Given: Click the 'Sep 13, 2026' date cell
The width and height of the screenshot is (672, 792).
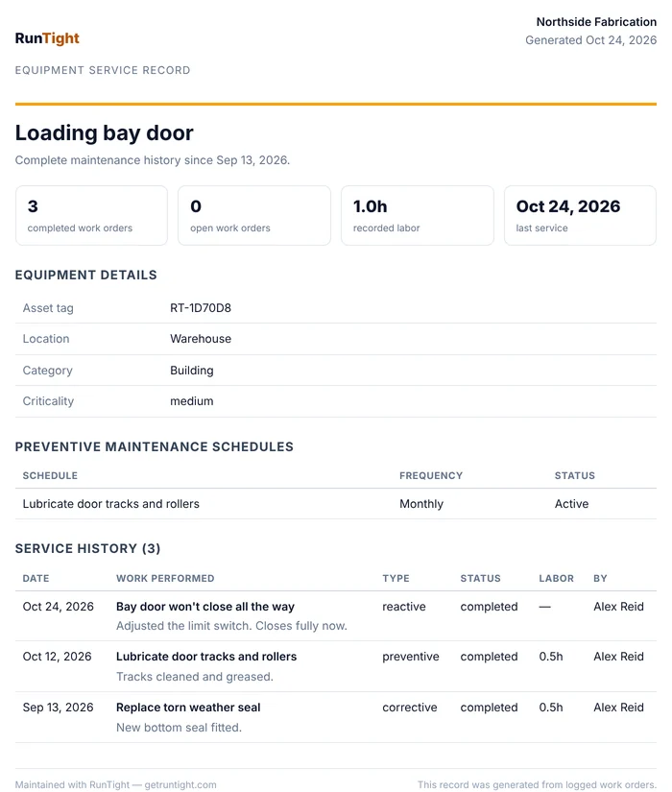Looking at the screenshot, I should tap(59, 708).
